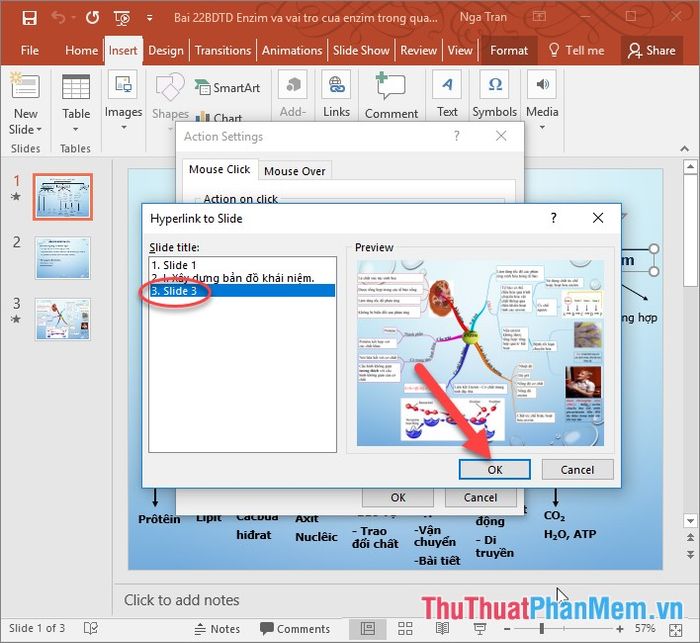Switch to the Home tab

pyautogui.click(x=81, y=50)
